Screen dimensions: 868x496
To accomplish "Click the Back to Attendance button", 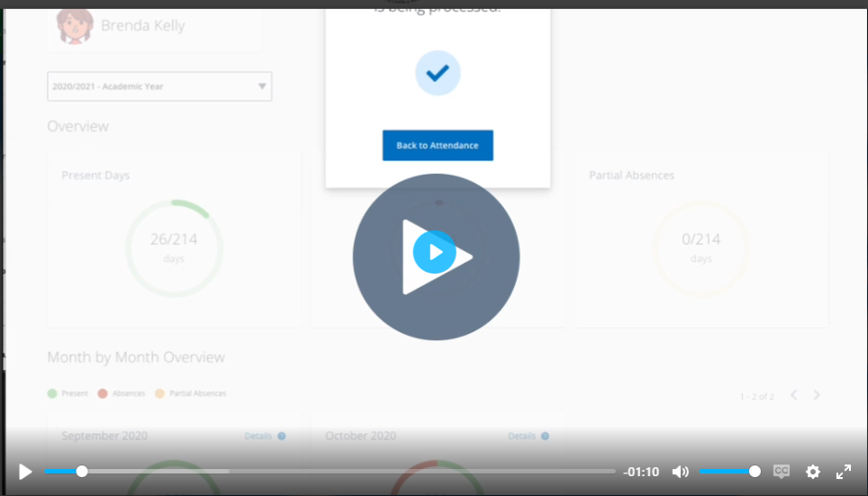I will coord(438,145).
